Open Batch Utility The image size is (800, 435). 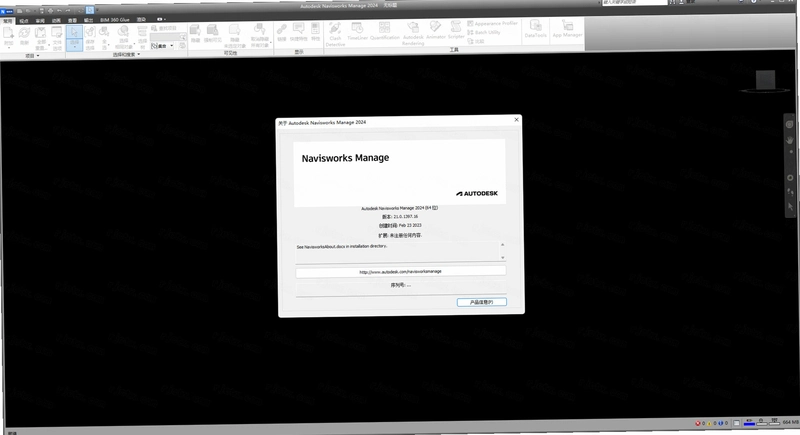pyautogui.click(x=484, y=32)
